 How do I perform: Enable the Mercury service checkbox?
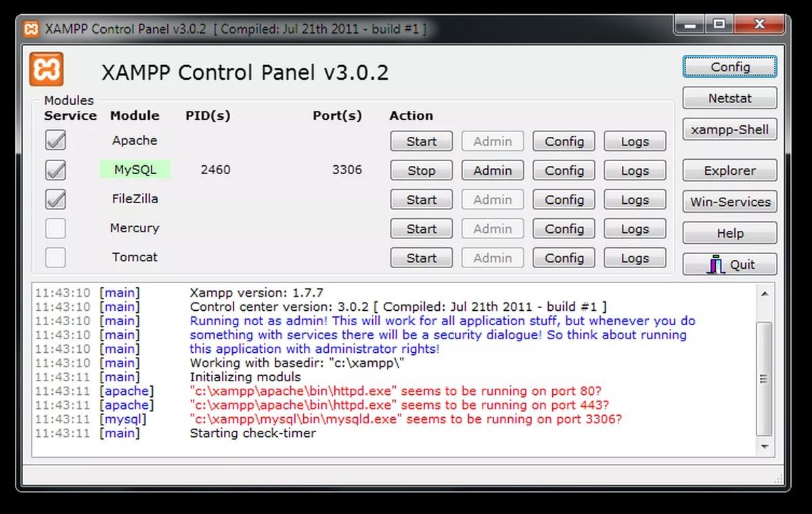tap(55, 228)
